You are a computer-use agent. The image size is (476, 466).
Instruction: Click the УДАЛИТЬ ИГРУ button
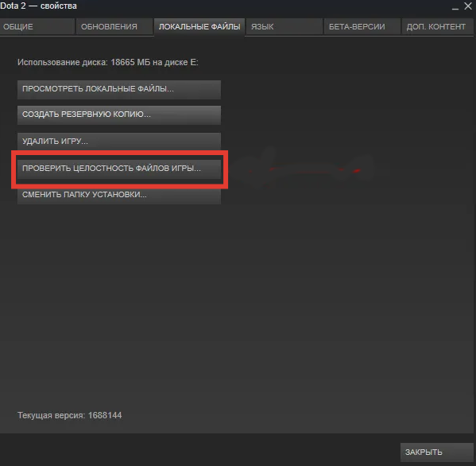click(119, 141)
